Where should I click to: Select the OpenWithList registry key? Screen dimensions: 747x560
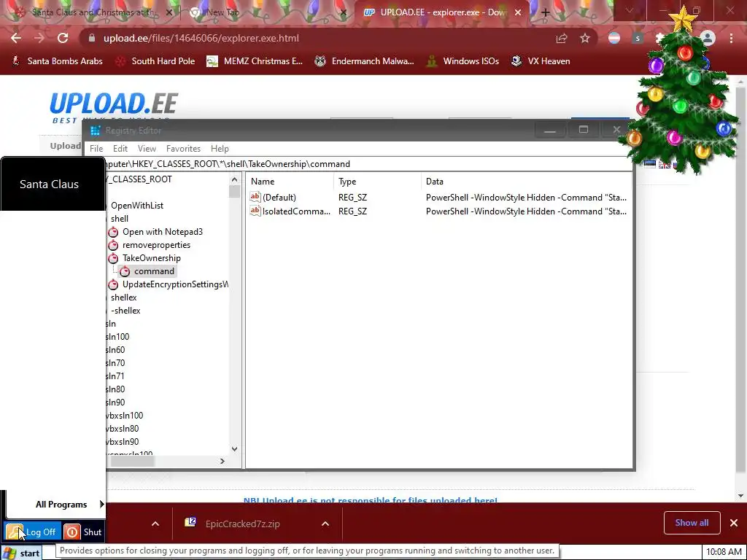click(x=136, y=205)
